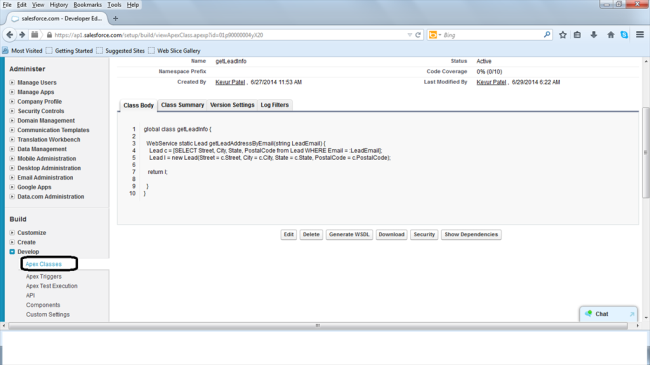The image size is (650, 365).
Task: Click the horizontal scrollbar
Action: point(318,326)
